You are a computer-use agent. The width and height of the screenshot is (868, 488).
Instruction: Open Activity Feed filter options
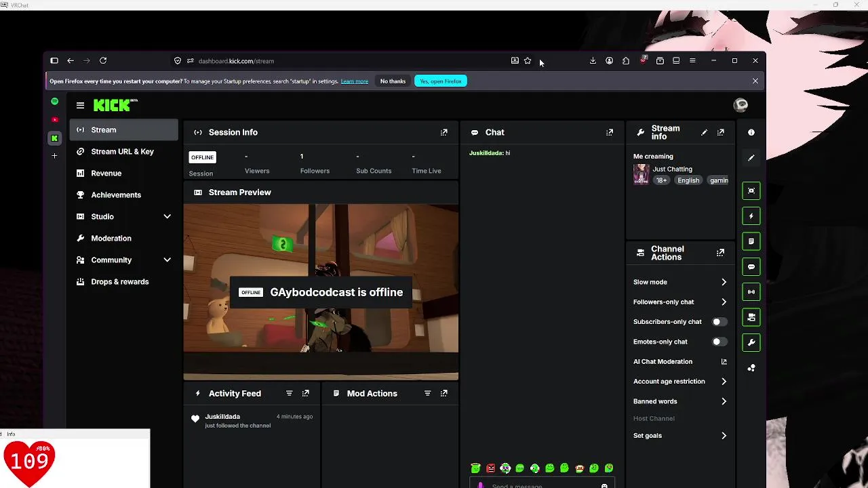pos(289,393)
